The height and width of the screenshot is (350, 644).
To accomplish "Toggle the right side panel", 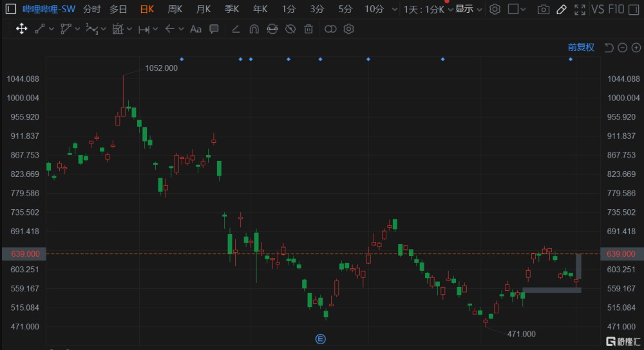I will [x=513, y=9].
